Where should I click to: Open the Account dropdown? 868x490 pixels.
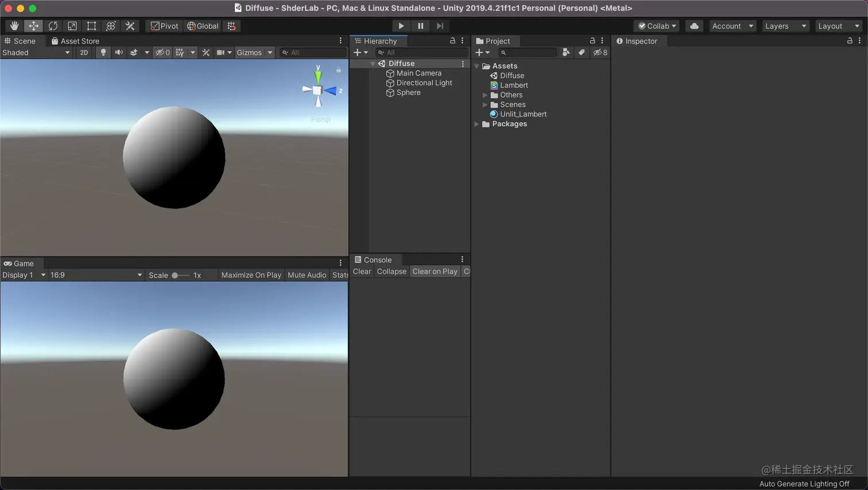tap(733, 26)
